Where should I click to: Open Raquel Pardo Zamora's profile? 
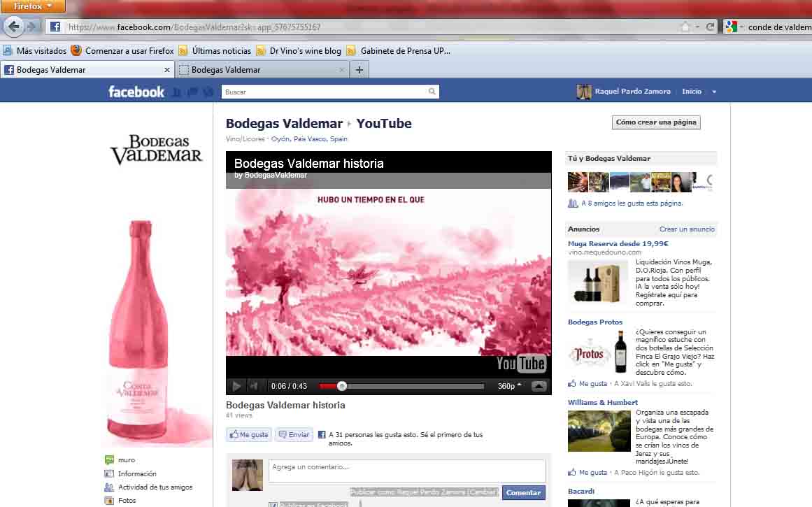pos(632,92)
